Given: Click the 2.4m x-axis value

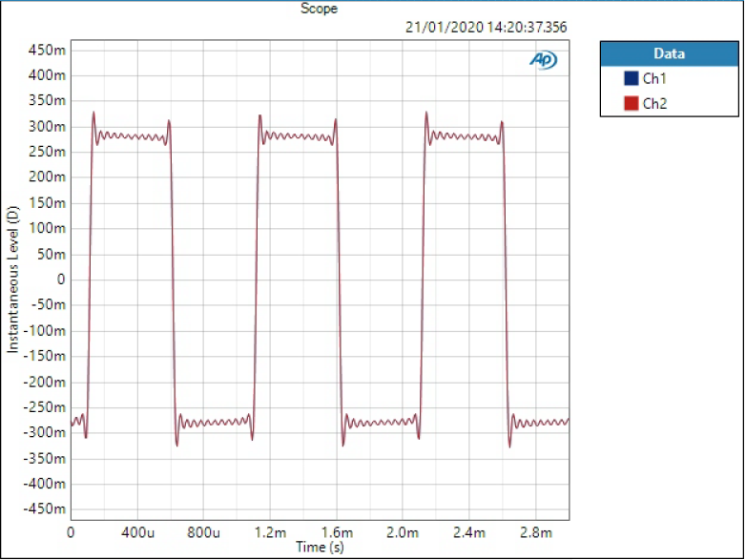Looking at the screenshot, I should [x=469, y=532].
